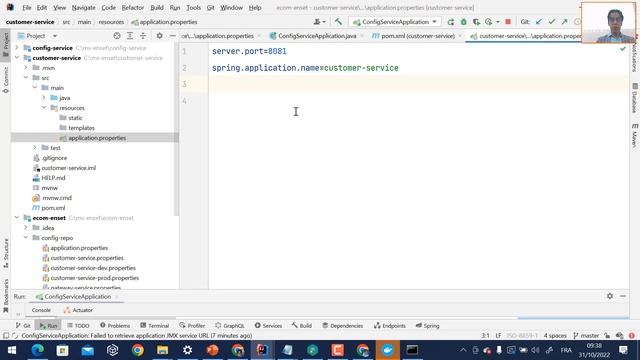Expand the config-service module
640x360 pixels.
[x=17, y=48]
